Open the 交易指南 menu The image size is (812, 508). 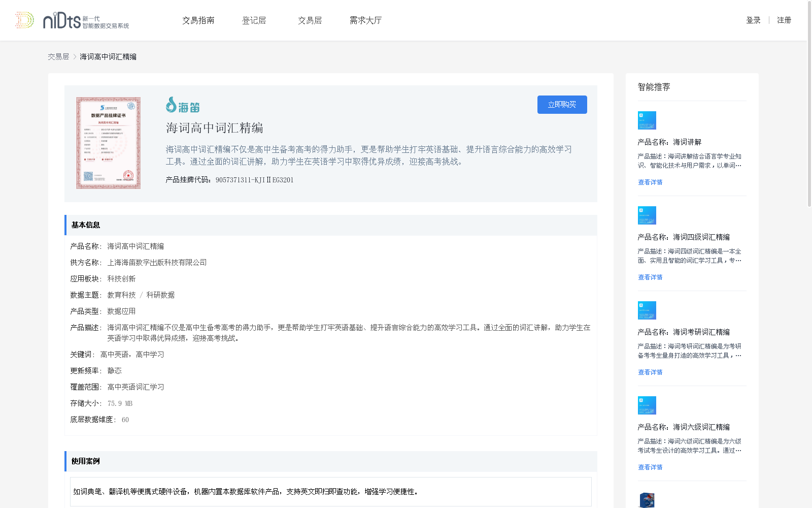point(198,20)
